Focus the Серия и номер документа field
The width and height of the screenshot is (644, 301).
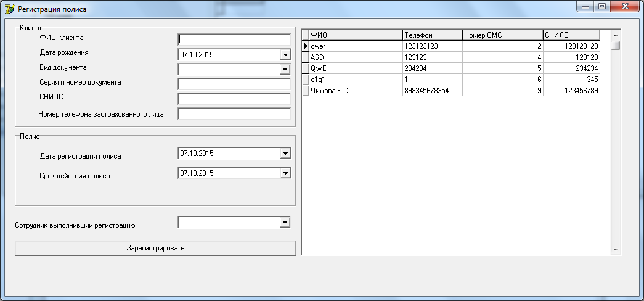pyautogui.click(x=234, y=84)
